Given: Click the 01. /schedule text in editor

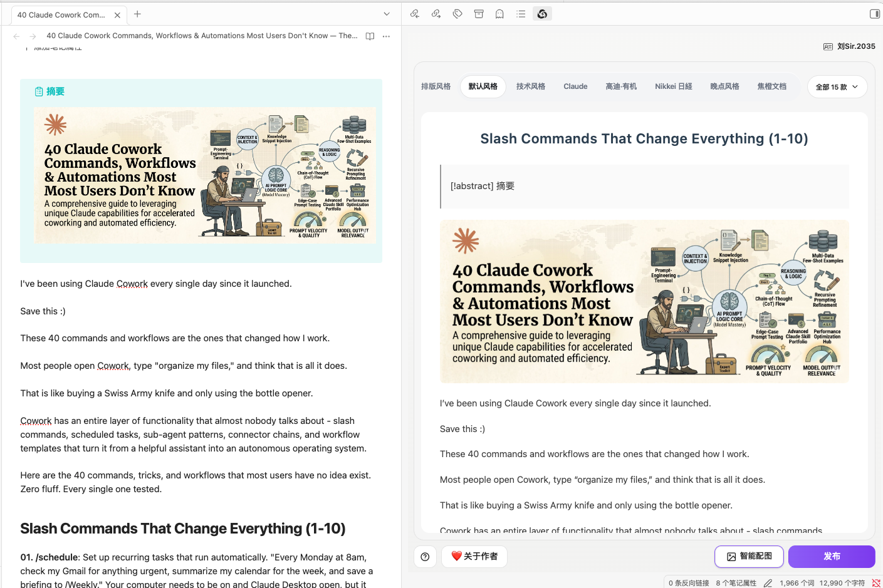Looking at the screenshot, I should [x=49, y=557].
